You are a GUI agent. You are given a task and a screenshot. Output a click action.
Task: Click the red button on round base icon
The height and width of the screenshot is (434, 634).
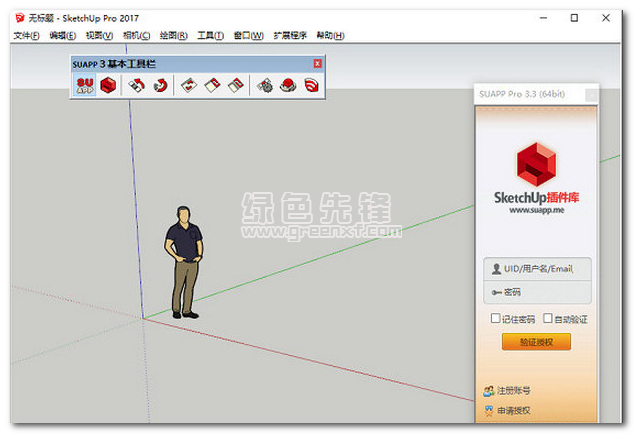(x=288, y=85)
